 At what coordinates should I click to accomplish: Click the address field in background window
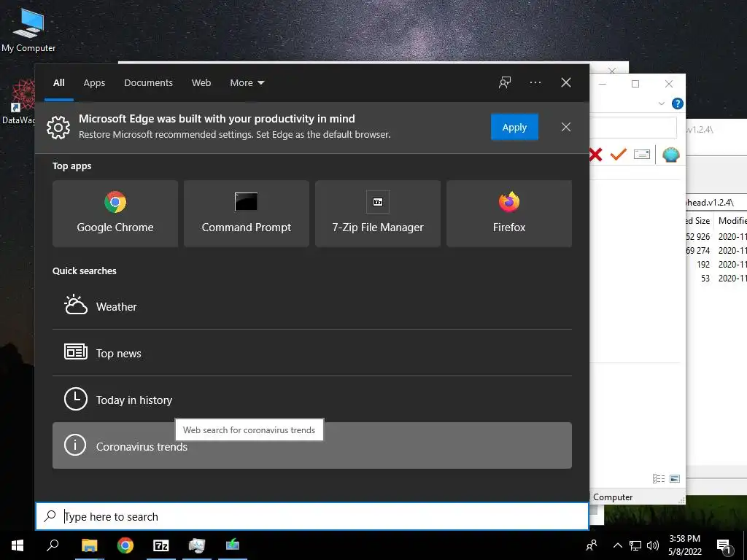(x=633, y=128)
